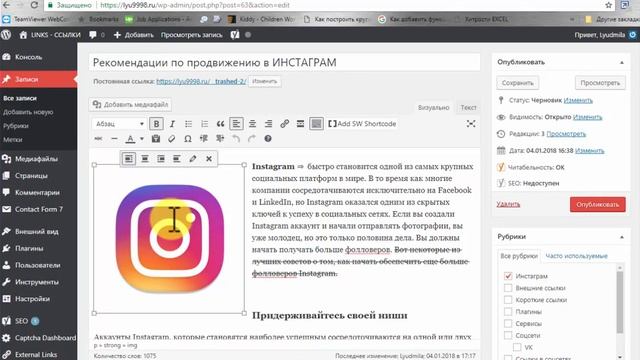Increase indent icon

click(x=220, y=139)
